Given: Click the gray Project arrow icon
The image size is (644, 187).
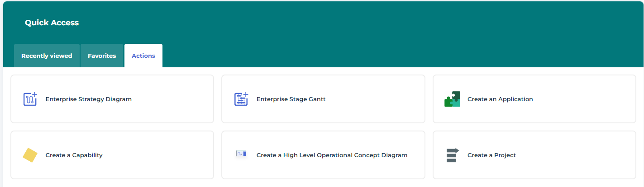Looking at the screenshot, I should (452, 155).
